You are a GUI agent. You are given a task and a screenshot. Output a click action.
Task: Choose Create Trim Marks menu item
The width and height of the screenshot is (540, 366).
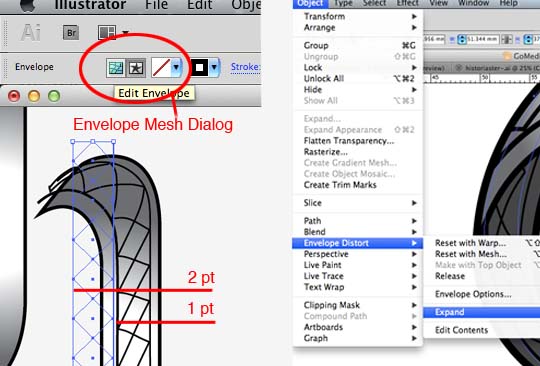[x=358, y=185]
